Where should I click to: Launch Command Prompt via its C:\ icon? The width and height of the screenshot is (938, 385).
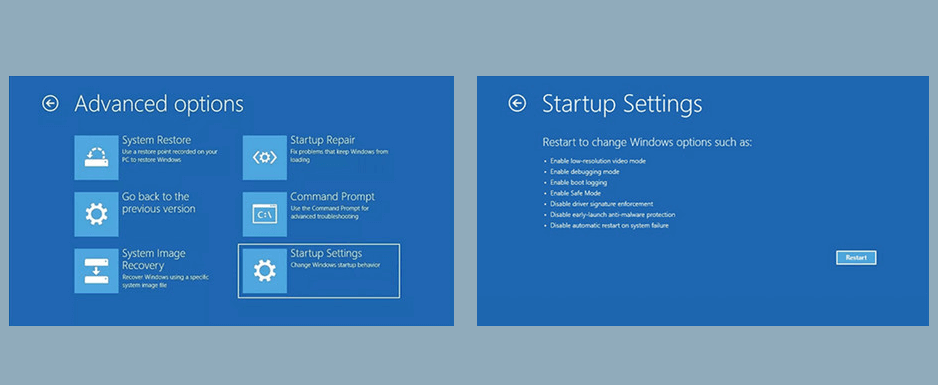point(264,214)
